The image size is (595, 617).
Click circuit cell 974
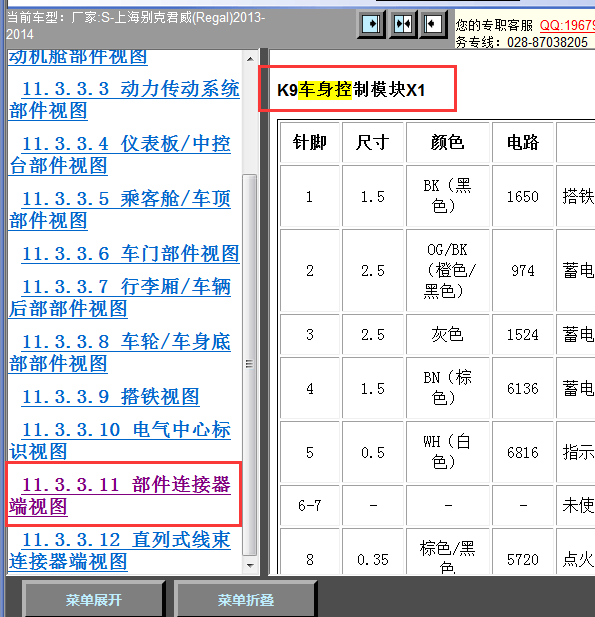[x=523, y=270]
